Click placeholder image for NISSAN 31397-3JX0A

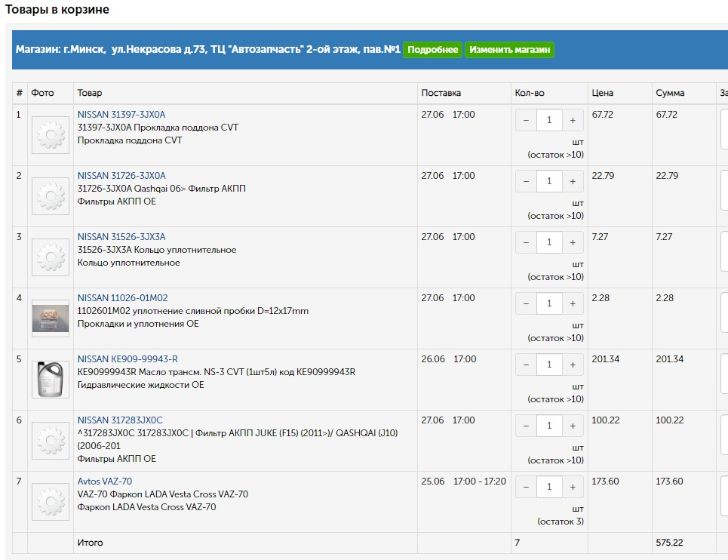point(51,135)
